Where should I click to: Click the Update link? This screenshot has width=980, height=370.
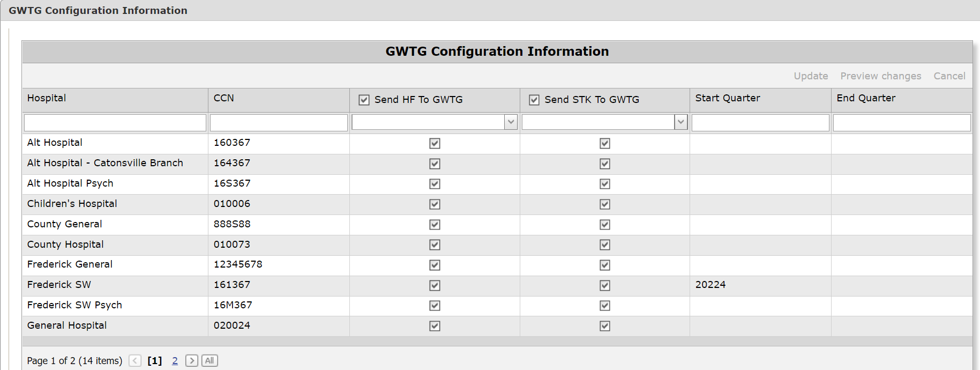811,76
